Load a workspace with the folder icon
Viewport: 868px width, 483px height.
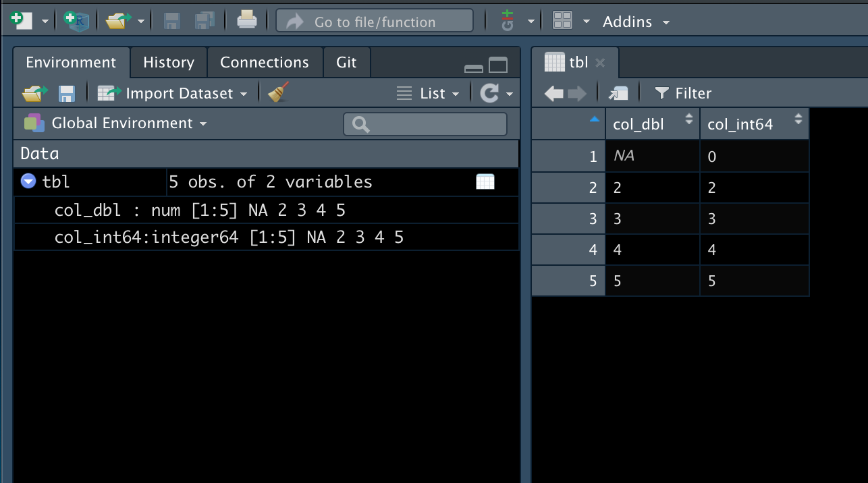click(x=34, y=92)
